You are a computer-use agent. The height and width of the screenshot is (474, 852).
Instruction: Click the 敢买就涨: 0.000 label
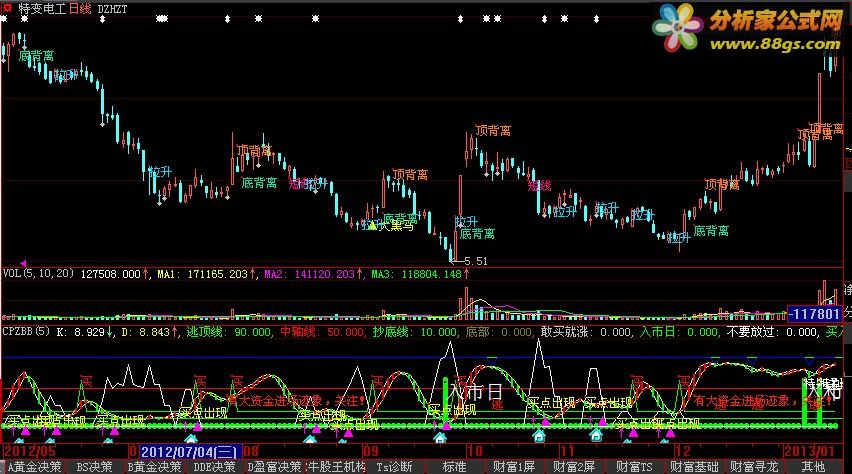tap(586, 332)
